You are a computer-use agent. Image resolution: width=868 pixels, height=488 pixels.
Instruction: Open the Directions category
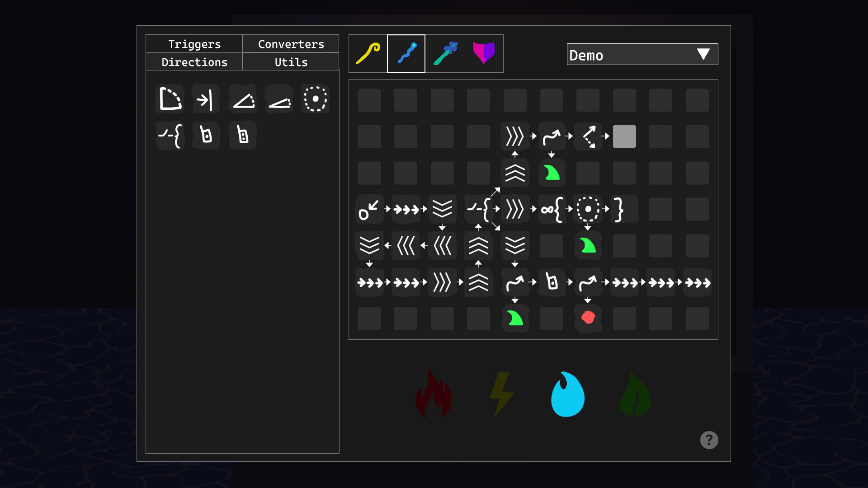[194, 62]
